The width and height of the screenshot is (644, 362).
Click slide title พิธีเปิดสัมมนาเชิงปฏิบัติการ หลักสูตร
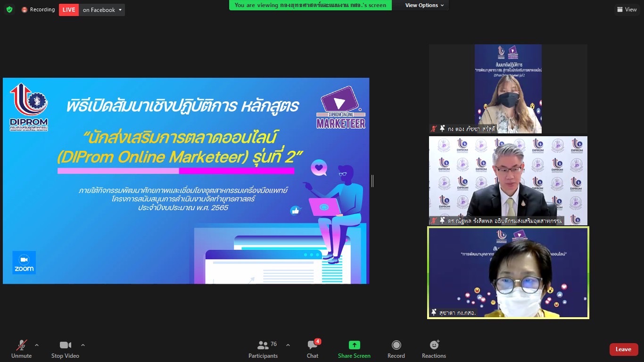[182, 106]
